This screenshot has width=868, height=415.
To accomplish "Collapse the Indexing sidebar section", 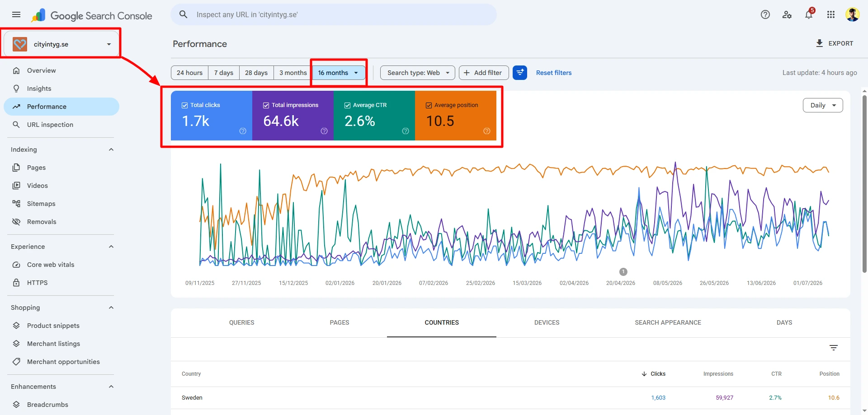I will [x=111, y=149].
